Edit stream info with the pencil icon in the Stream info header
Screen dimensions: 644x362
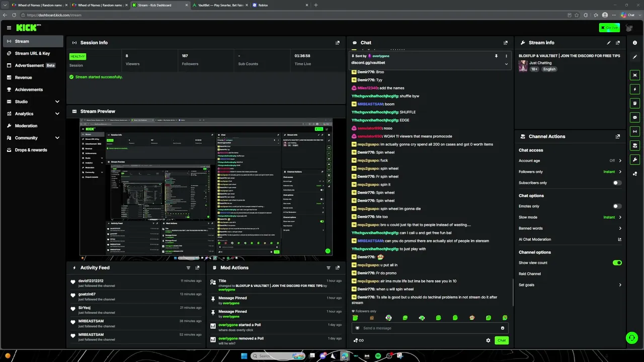pyautogui.click(x=609, y=43)
